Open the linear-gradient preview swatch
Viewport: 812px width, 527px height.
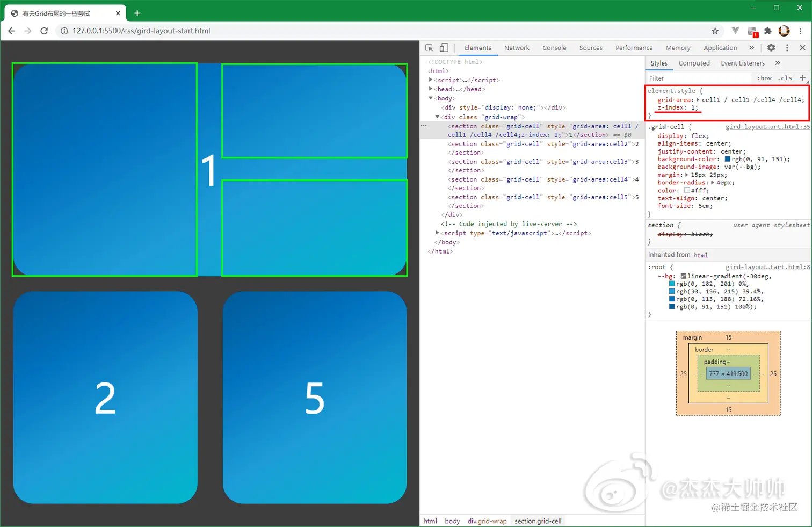coord(684,276)
